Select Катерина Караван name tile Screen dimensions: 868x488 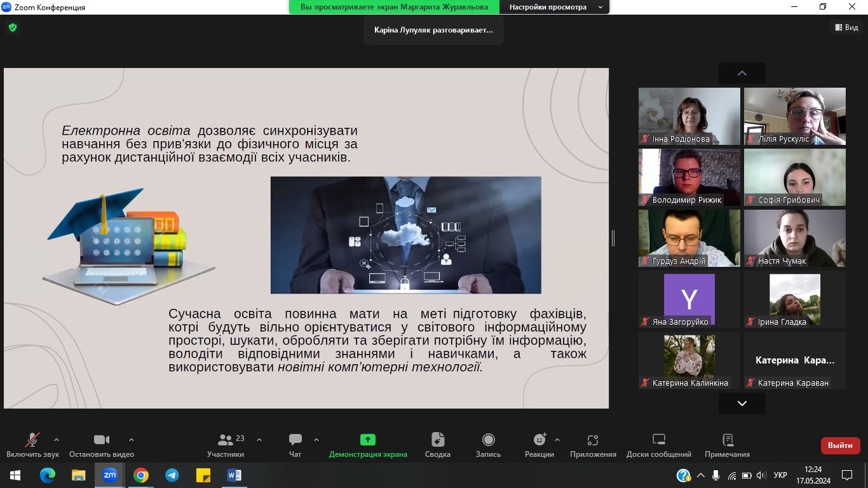795,360
